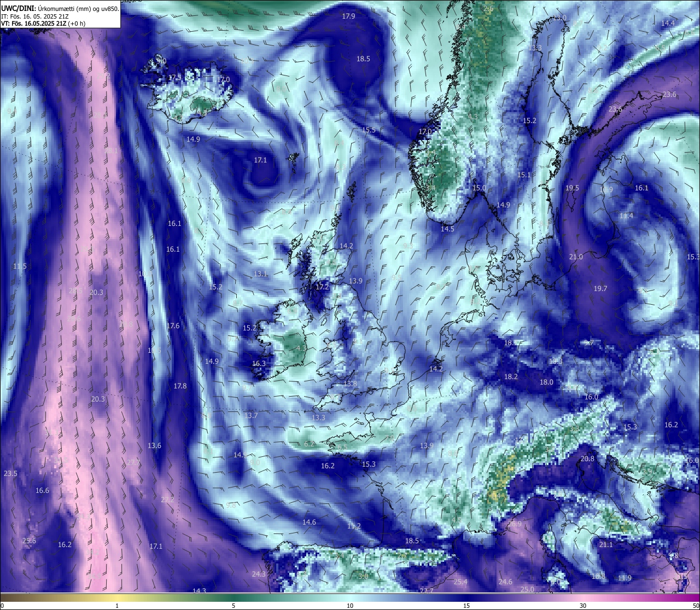Click the 'IT: Fös. 16. 05. 2025 21Z' line
The height and width of the screenshot is (610, 700).
point(35,16)
